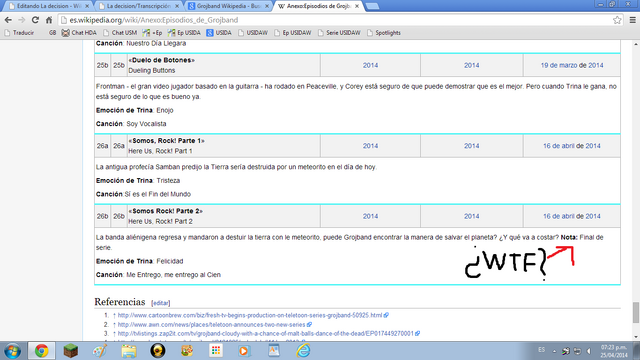Open the Chrome menu button
The height and width of the screenshot is (360, 640).
pos(633,20)
